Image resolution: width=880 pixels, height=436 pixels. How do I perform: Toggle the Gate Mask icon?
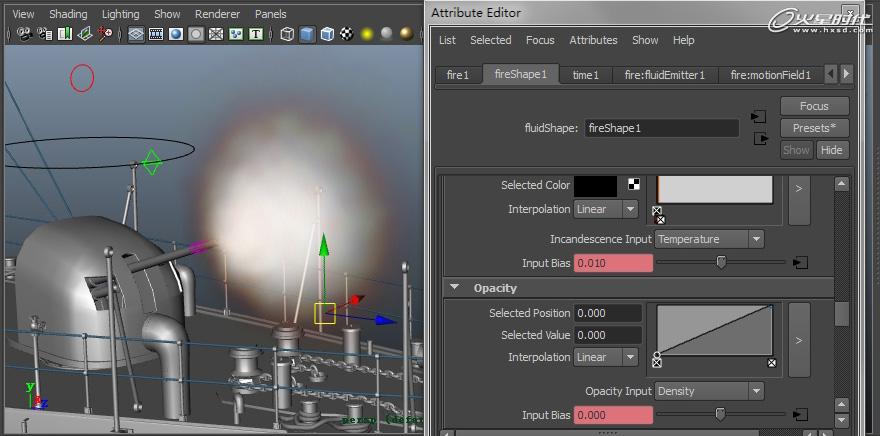click(196, 35)
